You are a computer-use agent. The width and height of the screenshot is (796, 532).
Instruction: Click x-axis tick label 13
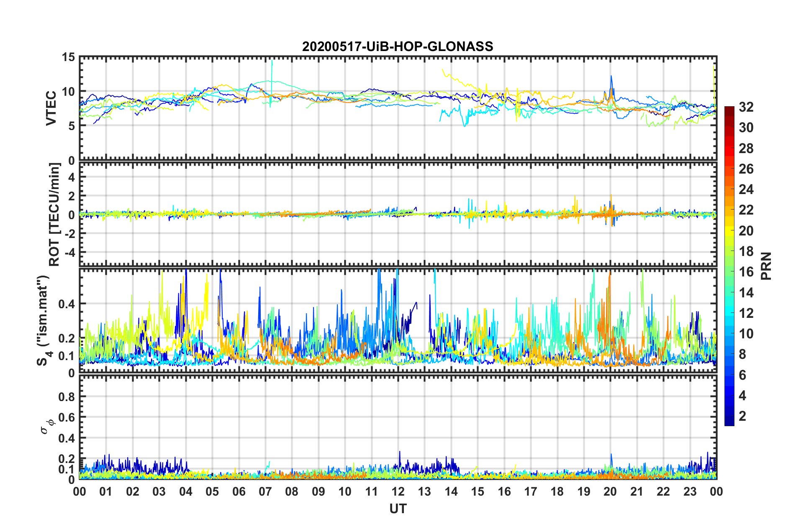coord(424,491)
